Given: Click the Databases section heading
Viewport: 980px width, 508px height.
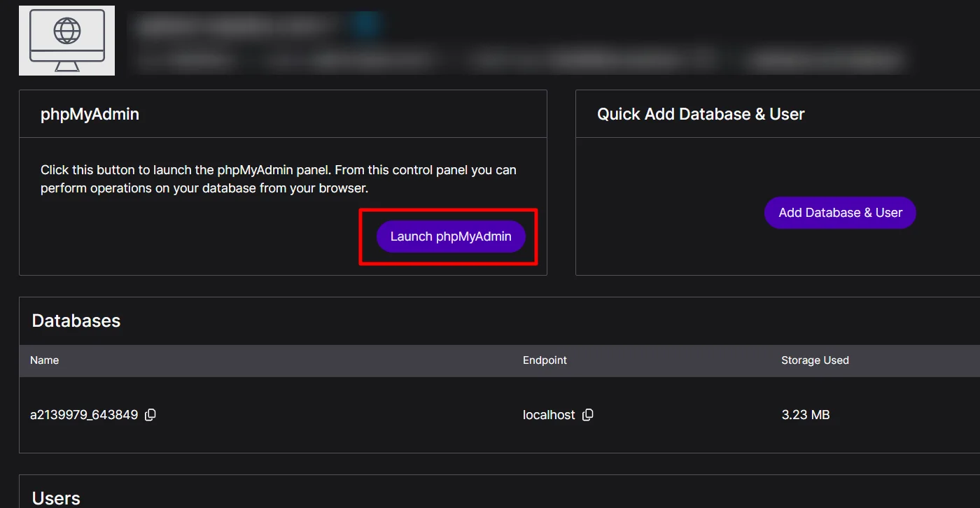Looking at the screenshot, I should tap(76, 320).
